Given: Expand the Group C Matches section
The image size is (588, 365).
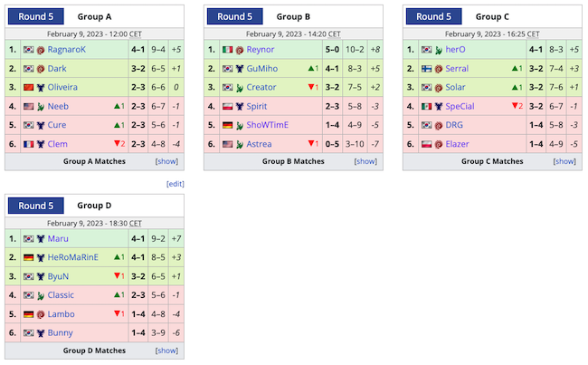Looking at the screenshot, I should [x=564, y=162].
